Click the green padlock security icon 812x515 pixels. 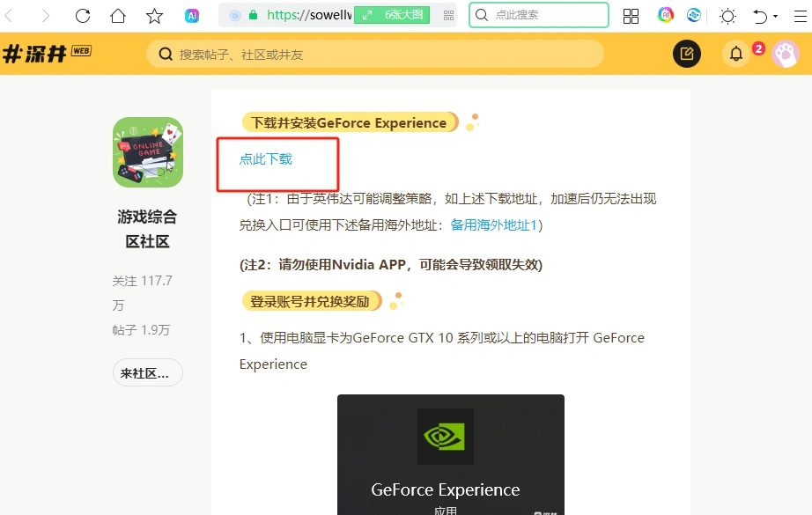[254, 15]
